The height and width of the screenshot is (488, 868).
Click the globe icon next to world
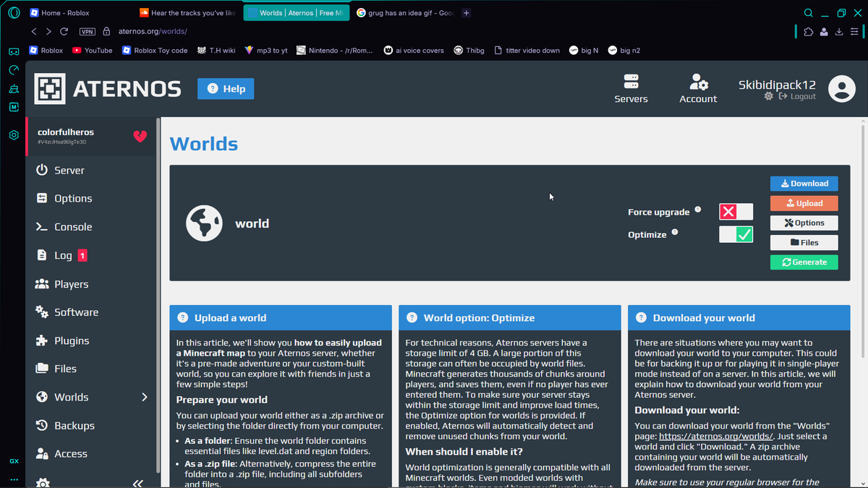(204, 223)
